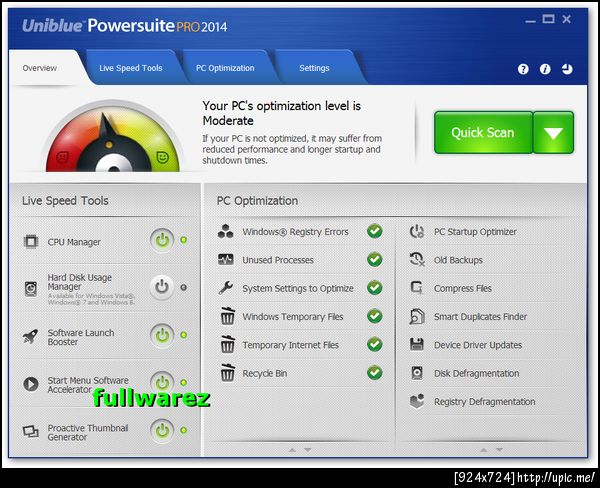The width and height of the screenshot is (600, 488).
Task: Click the clock history icon in header
Action: [567, 69]
